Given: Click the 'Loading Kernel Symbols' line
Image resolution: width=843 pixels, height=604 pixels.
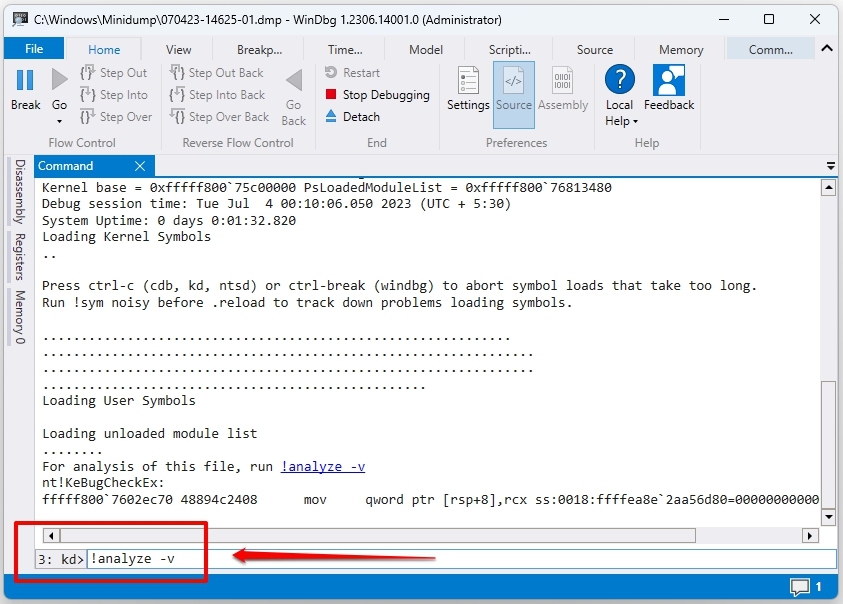Looking at the screenshot, I should tap(126, 237).
